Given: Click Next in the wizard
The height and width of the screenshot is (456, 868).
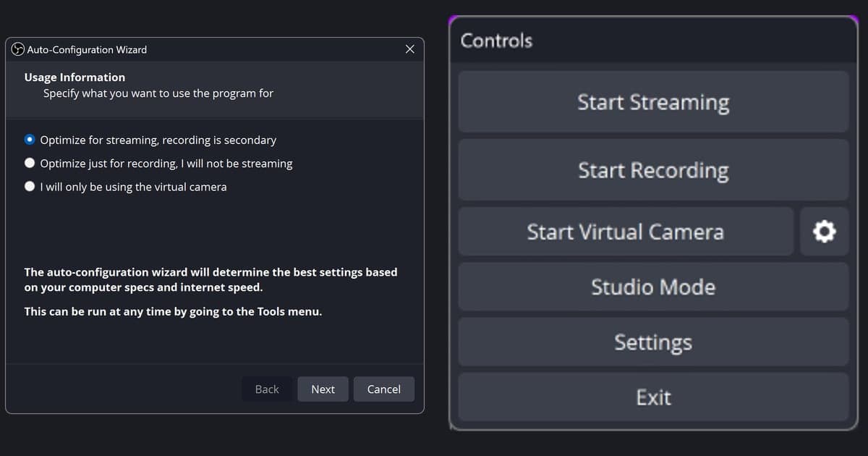Looking at the screenshot, I should tap(323, 389).
